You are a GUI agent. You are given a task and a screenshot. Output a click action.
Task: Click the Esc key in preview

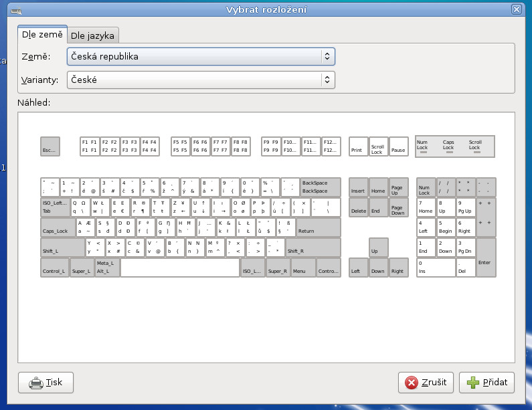50,146
